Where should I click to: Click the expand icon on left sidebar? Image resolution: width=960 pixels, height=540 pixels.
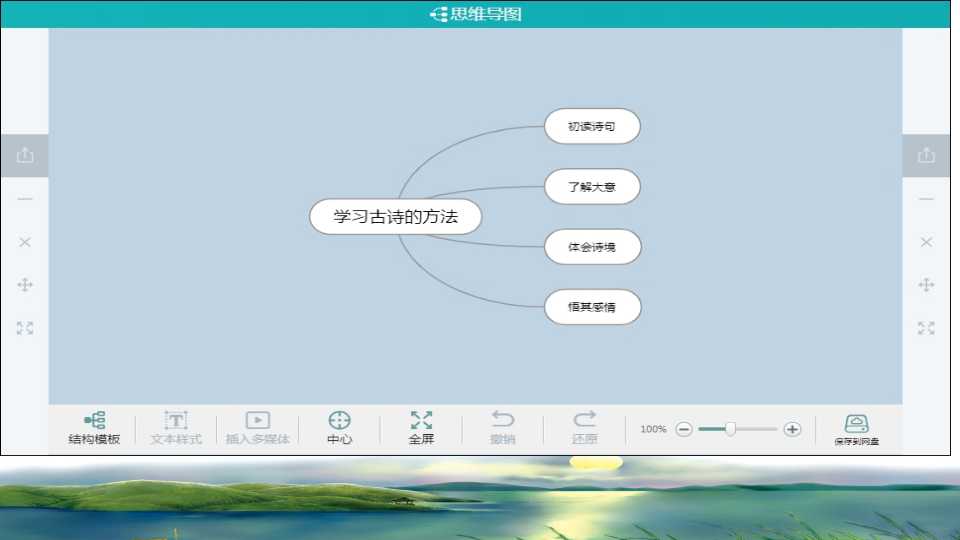pyautogui.click(x=25, y=328)
